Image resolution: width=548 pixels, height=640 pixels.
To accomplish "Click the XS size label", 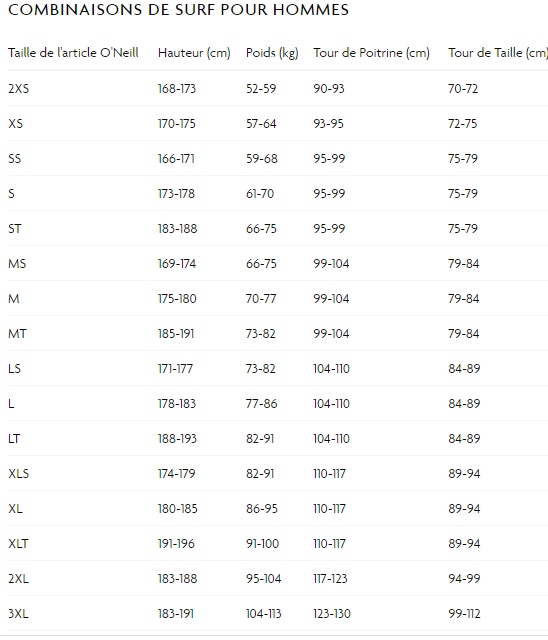I will pyautogui.click(x=16, y=124).
